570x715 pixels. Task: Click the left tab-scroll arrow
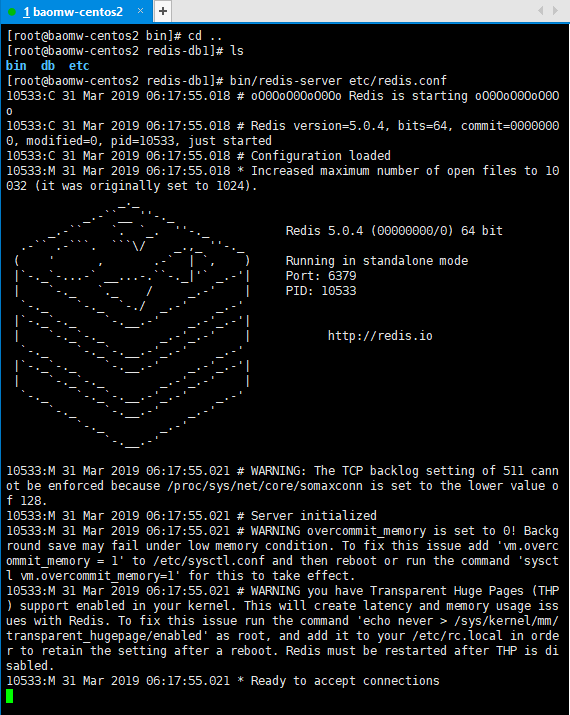point(541,10)
